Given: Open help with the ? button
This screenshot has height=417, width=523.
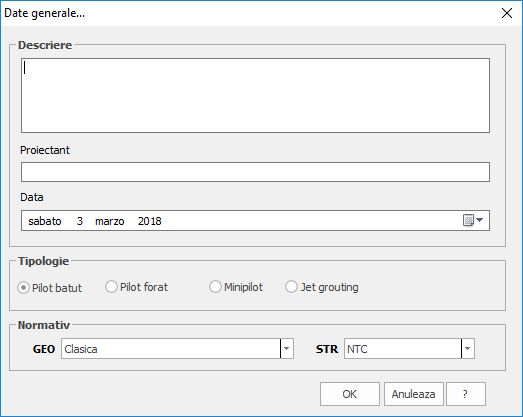Looking at the screenshot, I should (x=466, y=394).
